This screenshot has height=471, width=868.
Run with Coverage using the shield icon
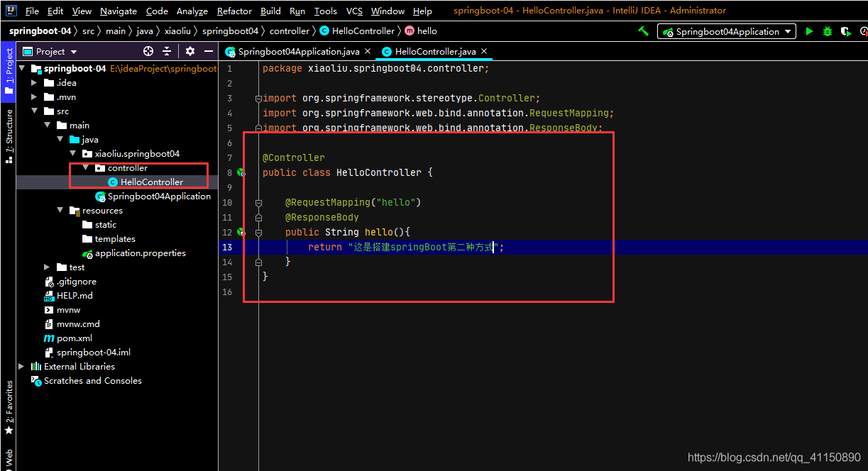click(x=845, y=31)
